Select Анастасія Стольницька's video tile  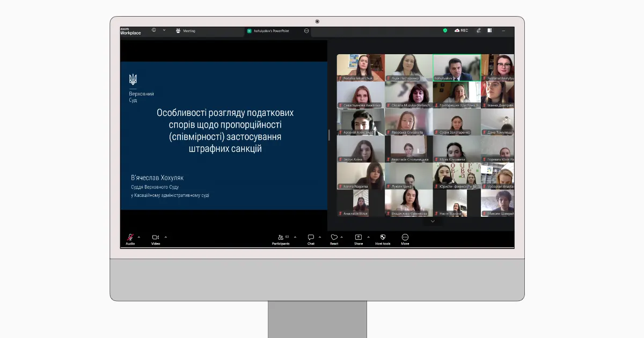[408, 149]
